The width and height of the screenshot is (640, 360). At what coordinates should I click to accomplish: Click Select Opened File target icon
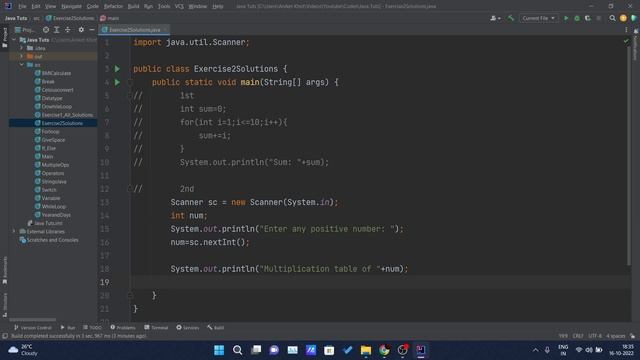point(46,30)
